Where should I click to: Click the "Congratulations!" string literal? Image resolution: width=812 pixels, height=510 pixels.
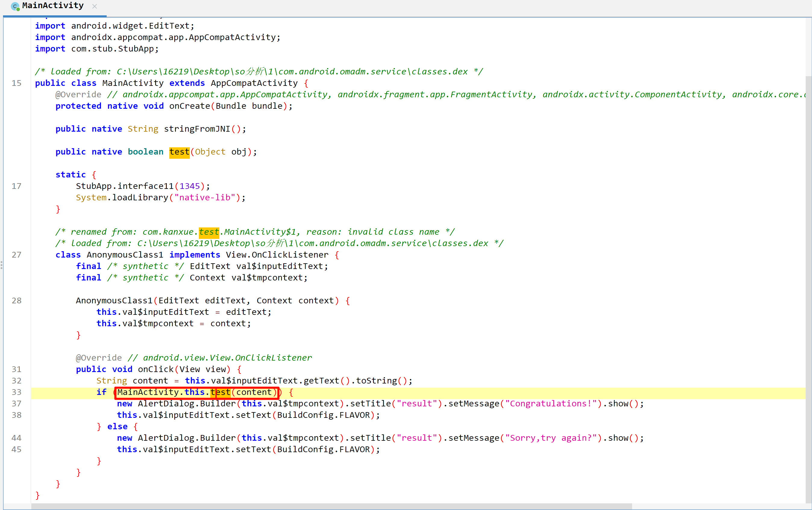pyautogui.click(x=551, y=404)
